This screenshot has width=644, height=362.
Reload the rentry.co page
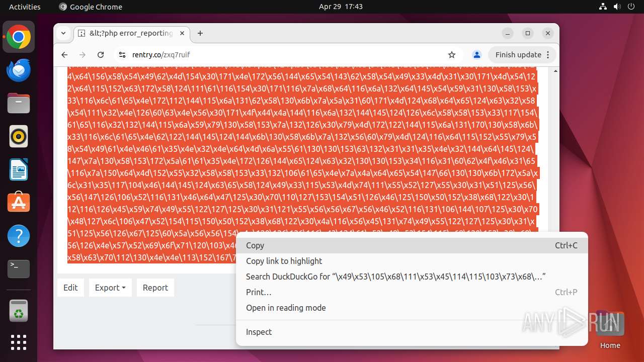pyautogui.click(x=101, y=55)
